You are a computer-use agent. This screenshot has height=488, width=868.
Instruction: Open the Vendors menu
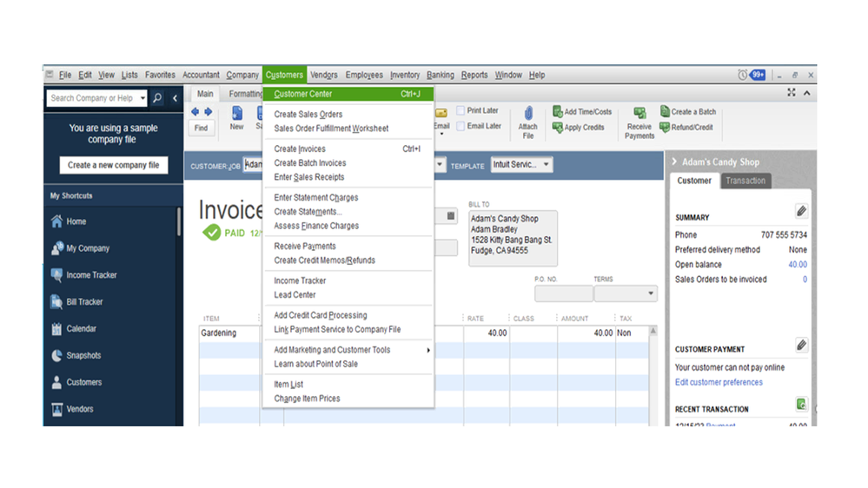coord(324,75)
